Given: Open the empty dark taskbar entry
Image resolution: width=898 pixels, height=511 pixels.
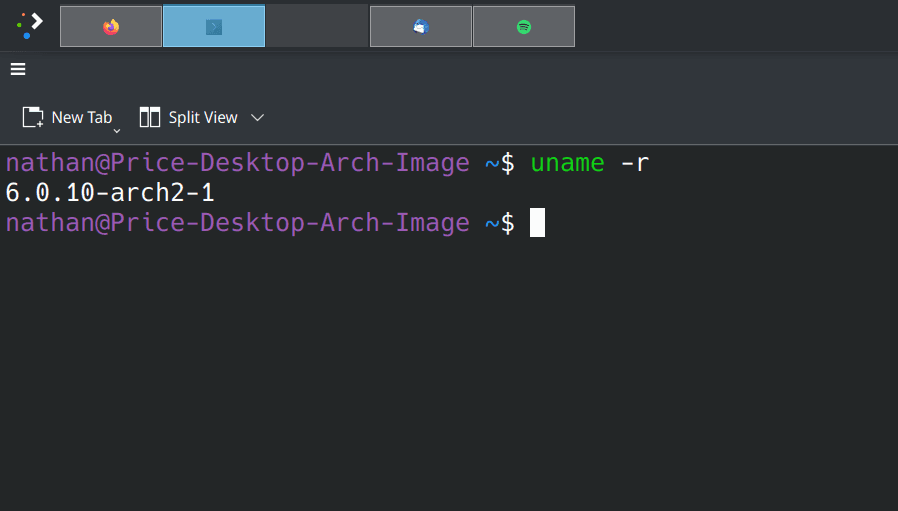Looking at the screenshot, I should pos(317,26).
